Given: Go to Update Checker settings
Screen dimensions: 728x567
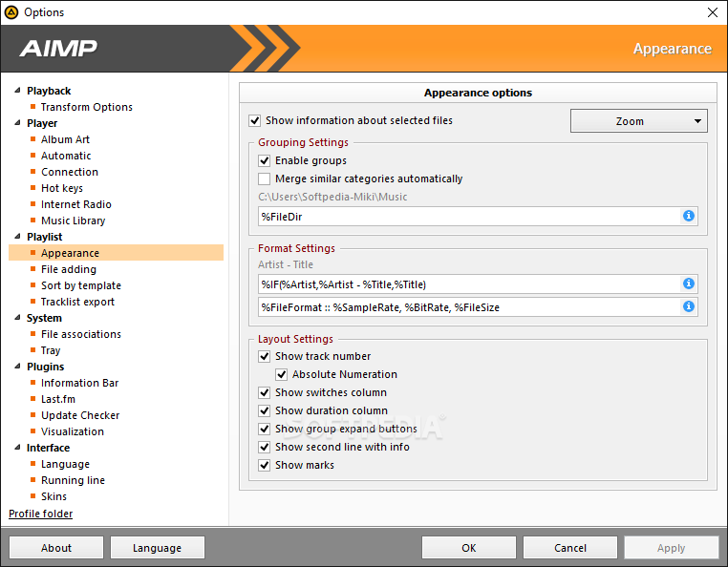Looking at the screenshot, I should point(80,416).
